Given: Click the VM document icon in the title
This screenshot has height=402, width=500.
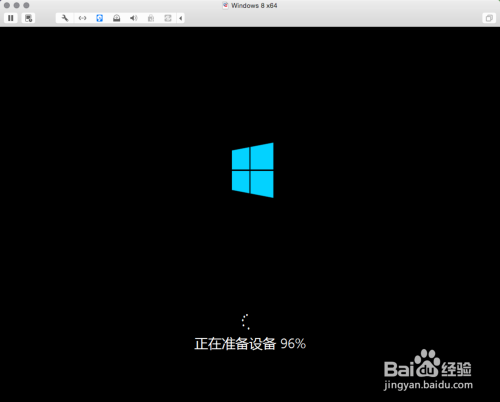Looking at the screenshot, I should coord(225,5).
